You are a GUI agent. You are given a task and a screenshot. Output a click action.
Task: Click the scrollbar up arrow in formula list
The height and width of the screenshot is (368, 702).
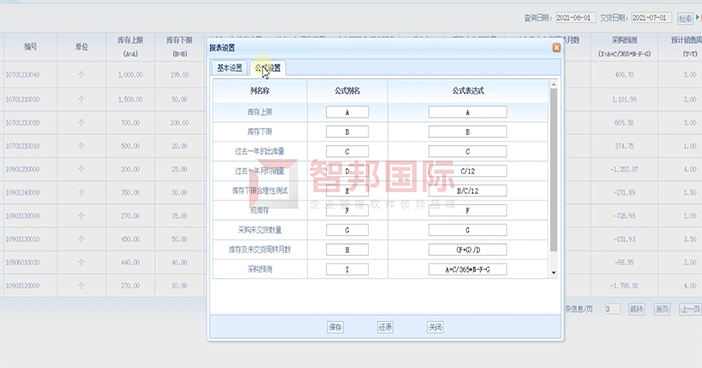coord(554,84)
